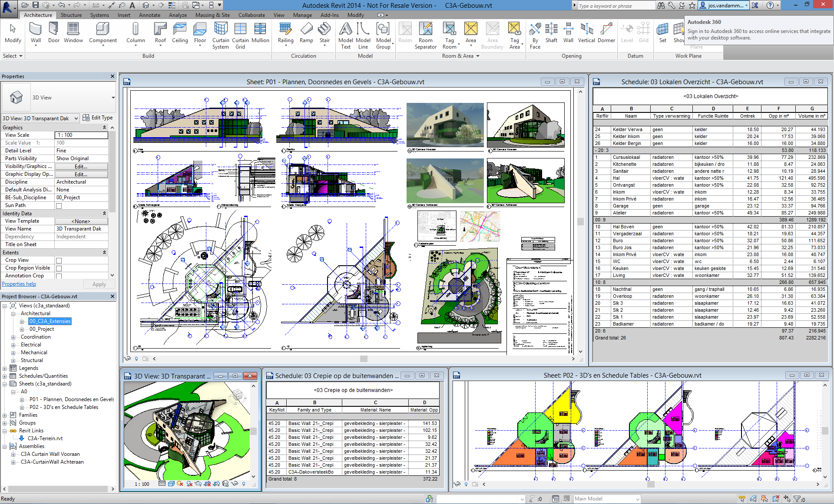834x504 pixels.
Task: Enable the Annotation Crop checkbox
Action: pos(59,276)
